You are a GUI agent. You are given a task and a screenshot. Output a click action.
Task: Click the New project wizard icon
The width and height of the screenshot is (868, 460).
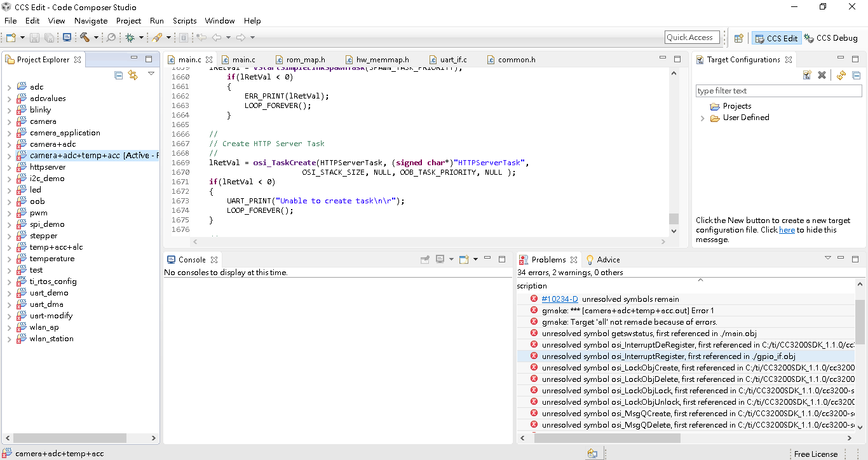coord(11,38)
